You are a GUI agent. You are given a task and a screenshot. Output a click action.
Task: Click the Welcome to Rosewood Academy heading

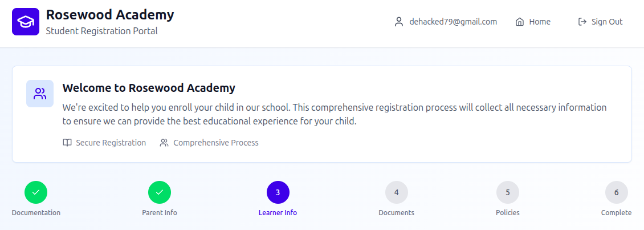(149, 88)
